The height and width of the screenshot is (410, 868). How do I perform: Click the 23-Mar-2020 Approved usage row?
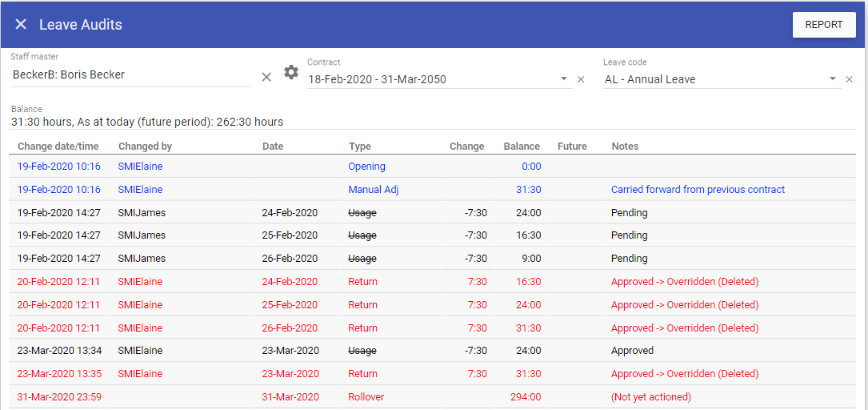[362, 351]
